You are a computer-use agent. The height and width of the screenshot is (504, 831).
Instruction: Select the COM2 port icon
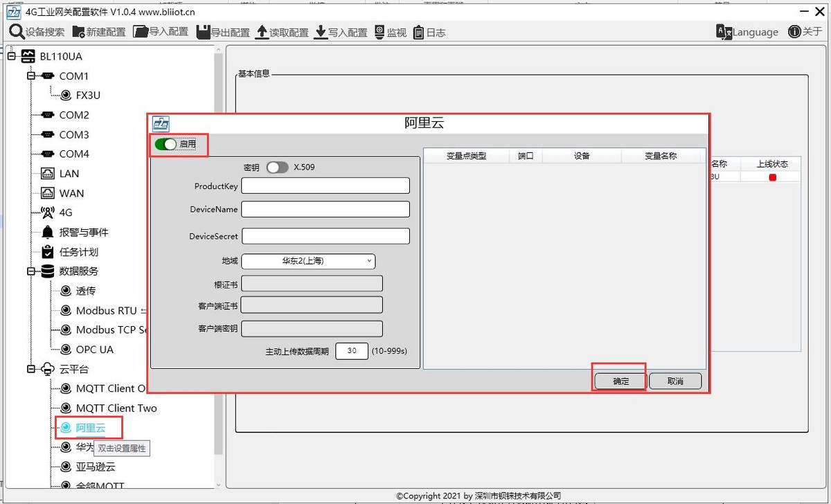click(x=48, y=115)
